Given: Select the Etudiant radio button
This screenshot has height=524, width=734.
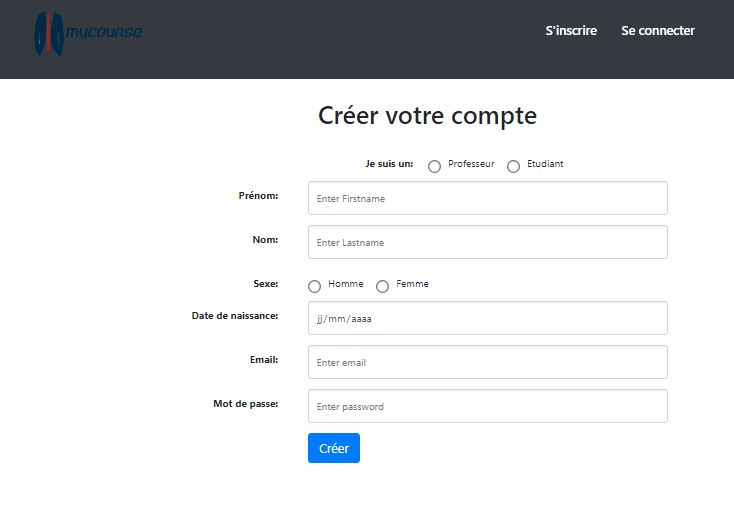Looking at the screenshot, I should point(514,166).
